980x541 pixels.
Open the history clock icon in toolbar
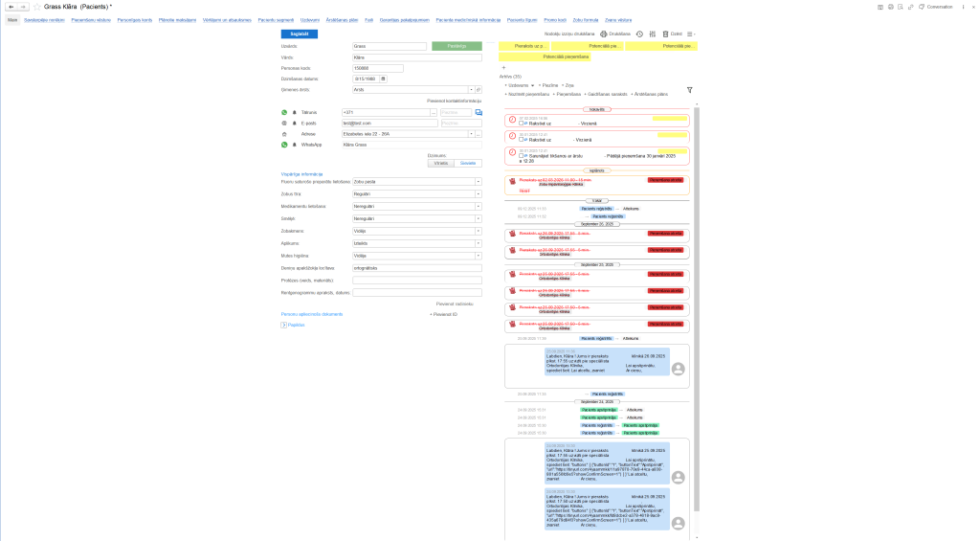pyautogui.click(x=639, y=34)
